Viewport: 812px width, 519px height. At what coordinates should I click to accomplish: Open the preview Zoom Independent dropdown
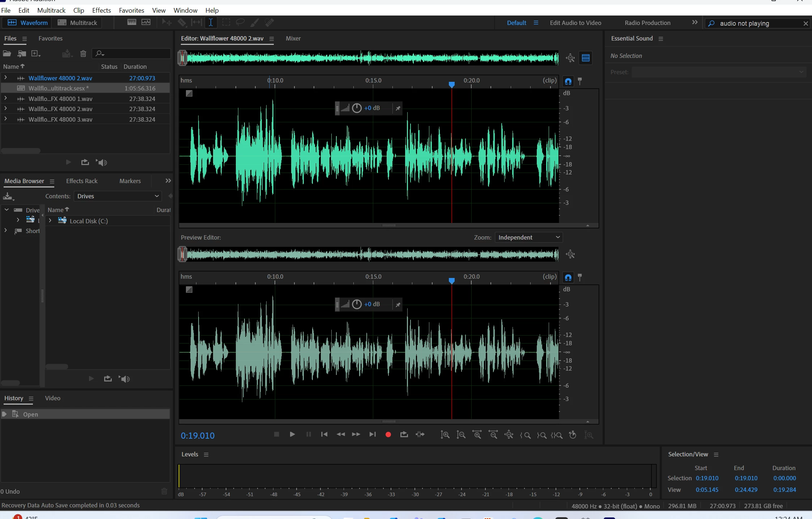528,237
